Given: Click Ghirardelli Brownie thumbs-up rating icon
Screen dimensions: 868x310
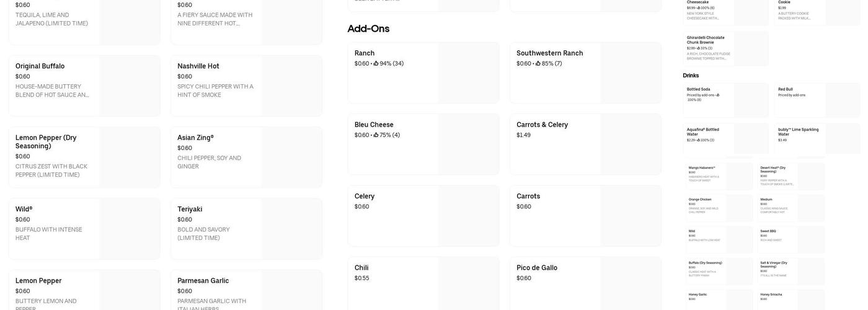Looking at the screenshot, I should click(x=698, y=48).
